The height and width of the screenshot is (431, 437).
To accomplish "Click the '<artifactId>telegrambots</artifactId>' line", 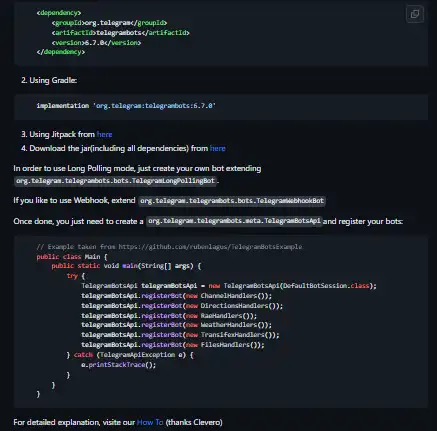I will (120, 33).
